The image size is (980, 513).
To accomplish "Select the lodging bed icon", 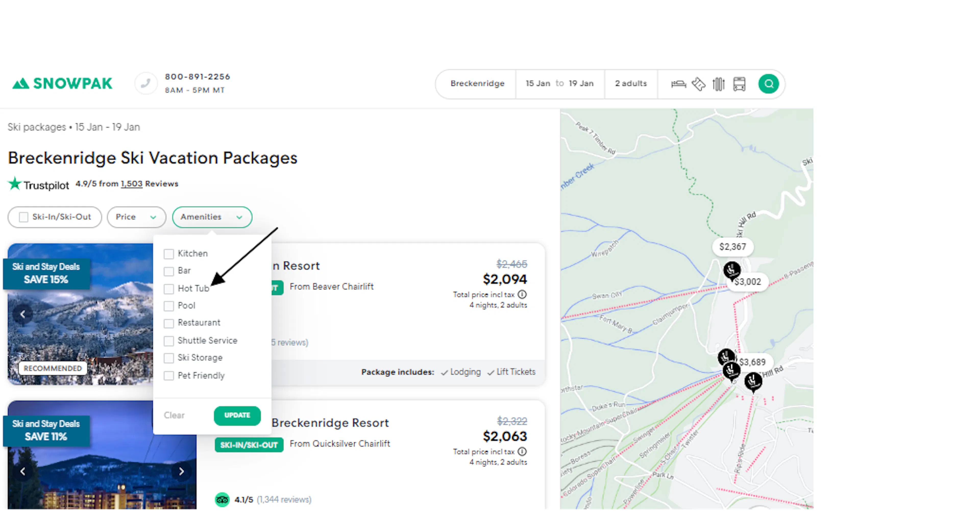I will 678,84.
